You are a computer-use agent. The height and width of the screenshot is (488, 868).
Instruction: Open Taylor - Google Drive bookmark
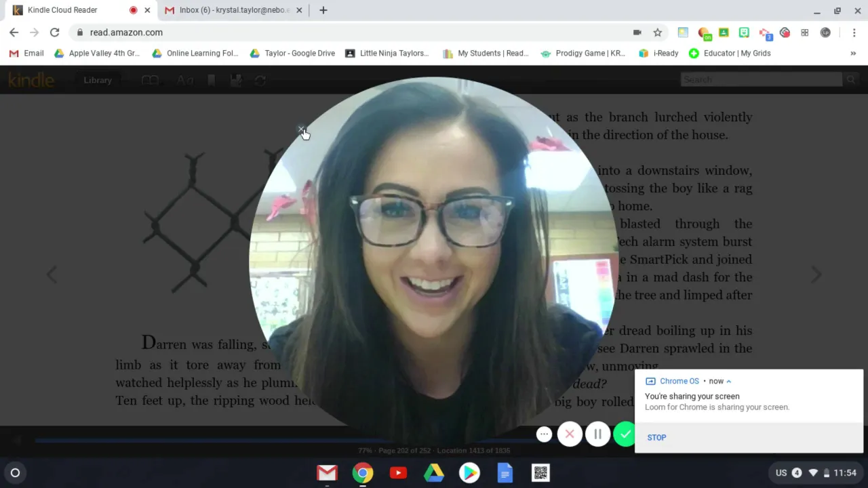[292, 53]
